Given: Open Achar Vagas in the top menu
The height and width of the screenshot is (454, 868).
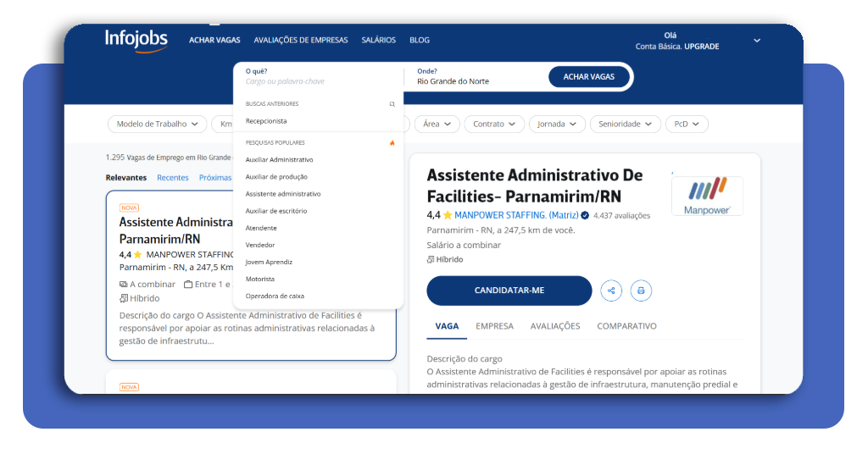Looking at the screenshot, I should pyautogui.click(x=214, y=40).
